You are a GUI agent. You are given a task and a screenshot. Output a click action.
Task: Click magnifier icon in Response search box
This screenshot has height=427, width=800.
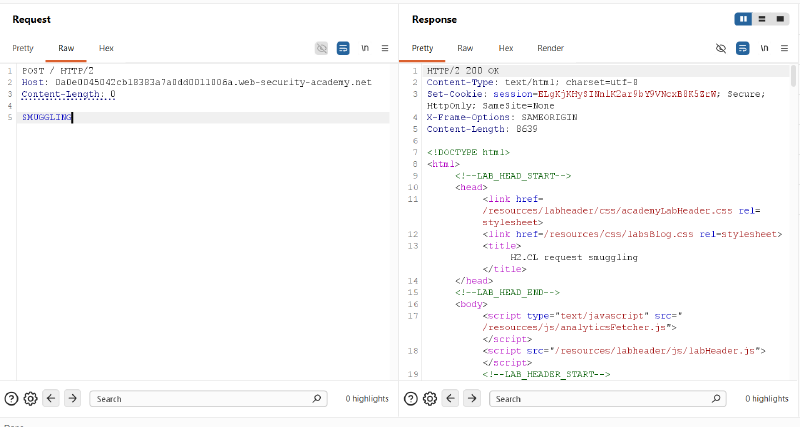pos(716,398)
